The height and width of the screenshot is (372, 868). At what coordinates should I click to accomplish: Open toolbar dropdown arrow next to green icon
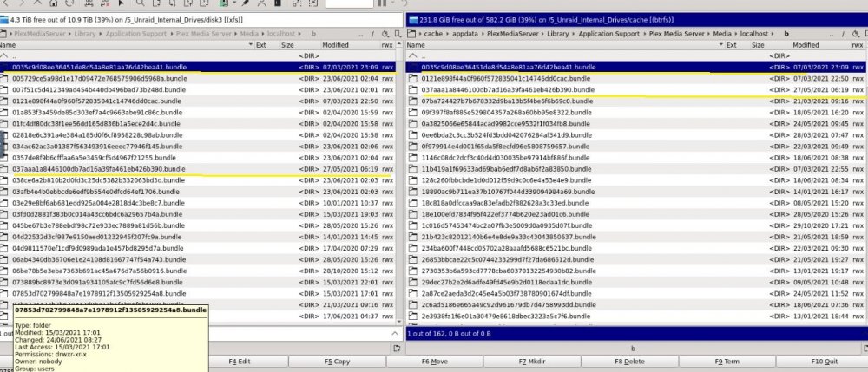(x=234, y=3)
